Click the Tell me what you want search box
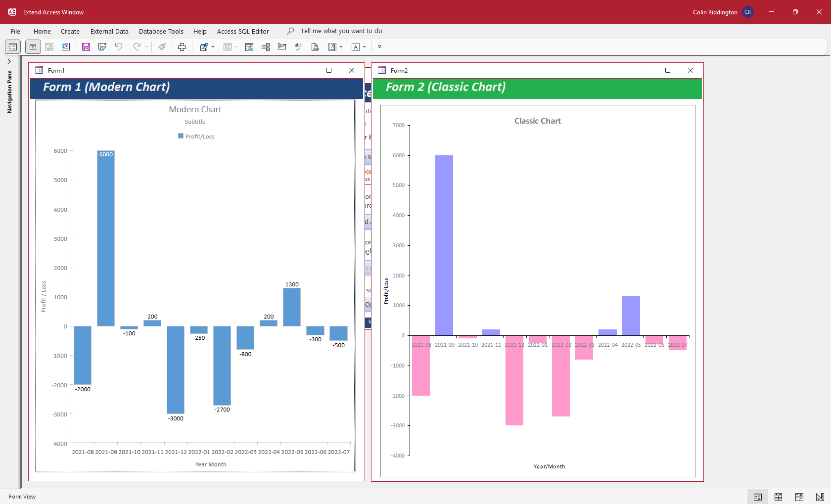Screen dimensions: 831x504 341,31
